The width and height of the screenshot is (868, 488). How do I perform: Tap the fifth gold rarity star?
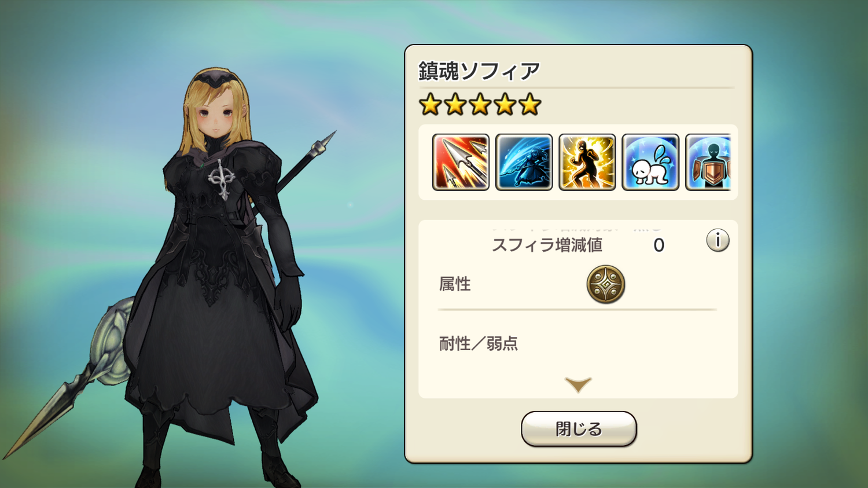[x=529, y=105]
